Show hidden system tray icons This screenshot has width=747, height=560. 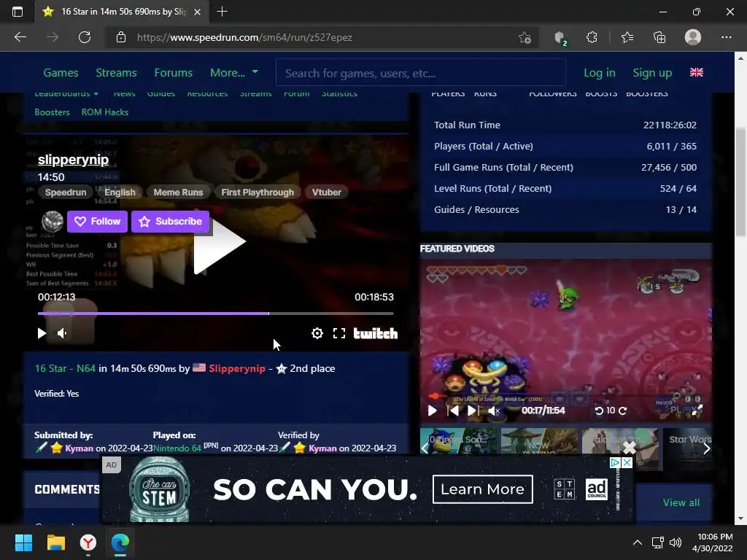pos(638,542)
